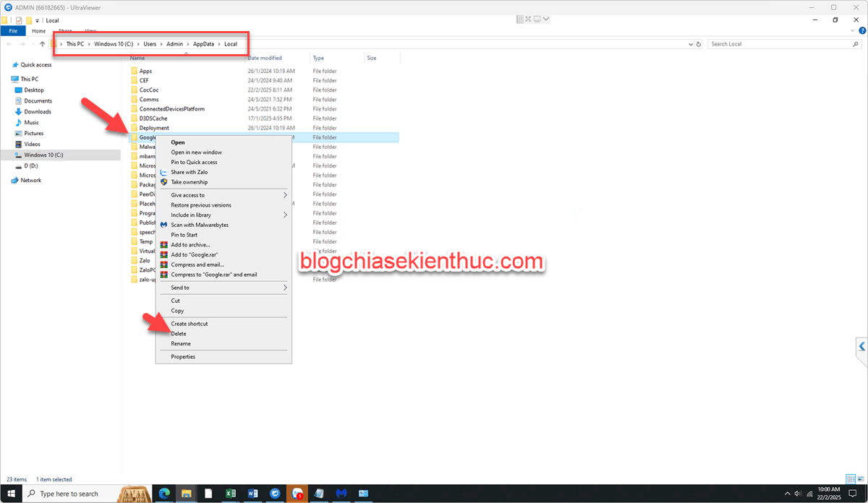Switch to large icons view
This screenshot has width=868, height=503.
(860, 479)
